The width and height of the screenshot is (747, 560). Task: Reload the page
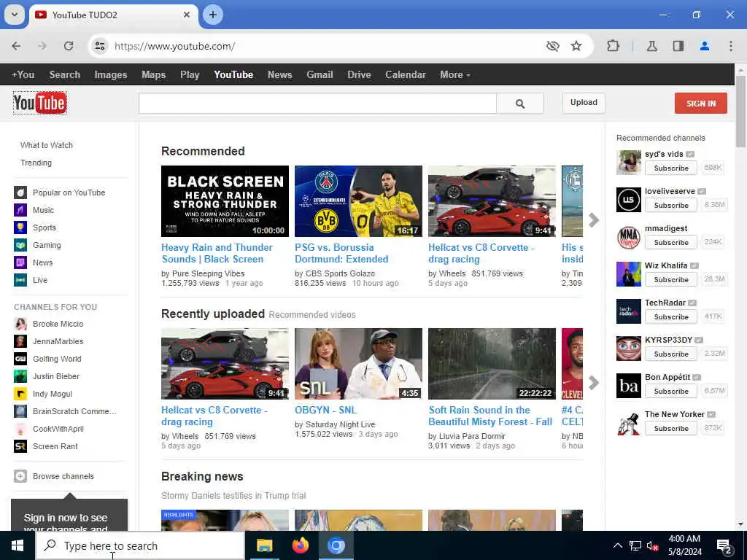pos(69,46)
